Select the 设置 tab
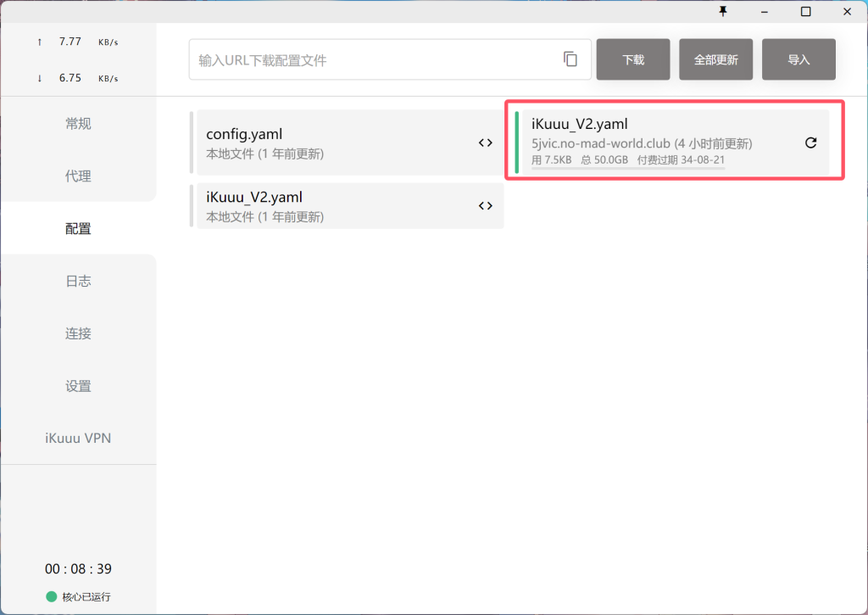Screen dimensions: 868x615 click(x=78, y=387)
